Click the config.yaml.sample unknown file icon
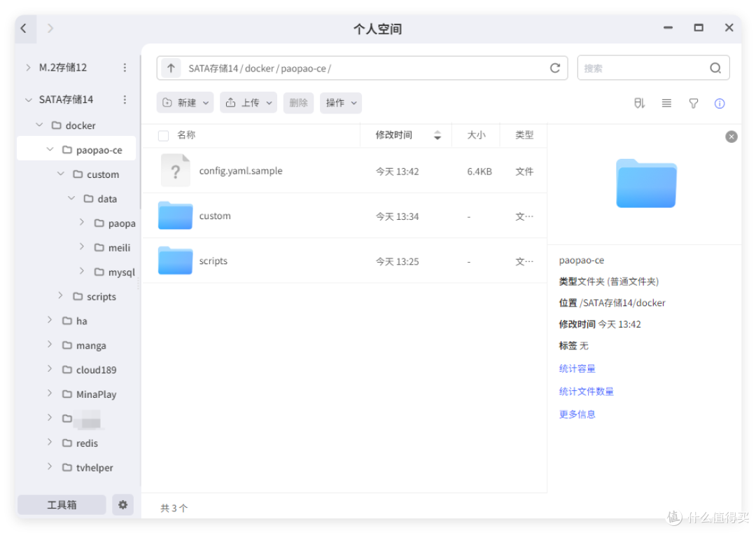Screen dimensions: 756x533 point(176,170)
